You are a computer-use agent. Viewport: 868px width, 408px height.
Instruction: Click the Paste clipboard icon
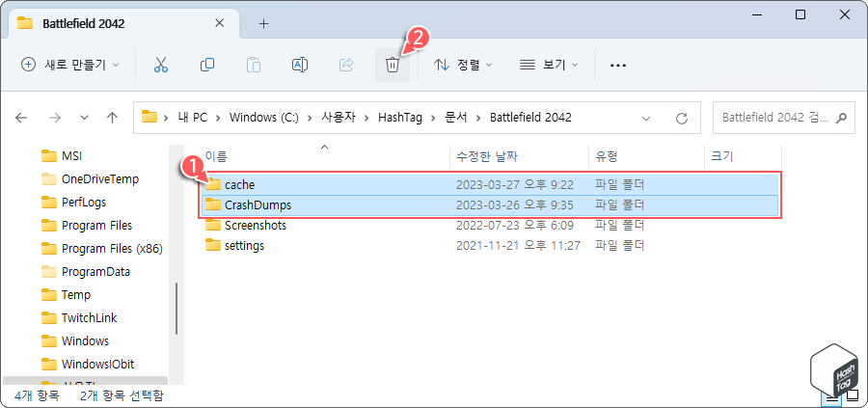click(x=254, y=65)
